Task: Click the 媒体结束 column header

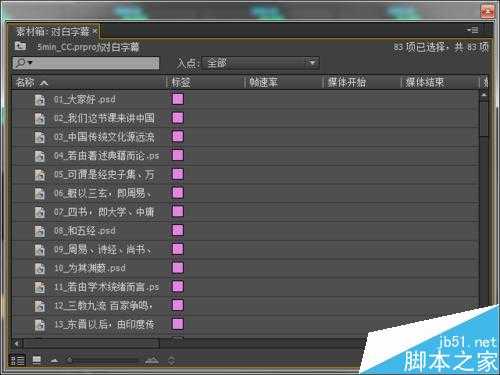Action: [440, 82]
